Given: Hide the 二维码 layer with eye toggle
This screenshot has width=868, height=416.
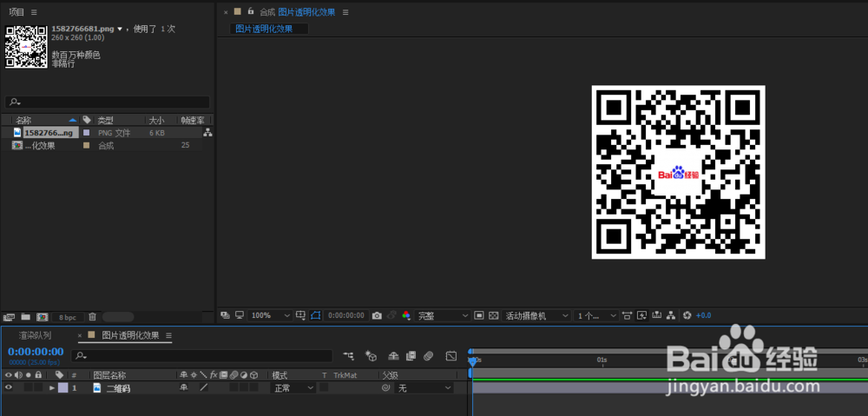Looking at the screenshot, I should pyautogui.click(x=9, y=387).
